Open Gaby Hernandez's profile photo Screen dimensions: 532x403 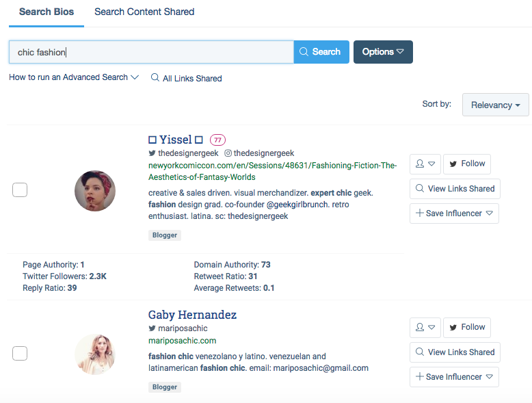click(95, 354)
